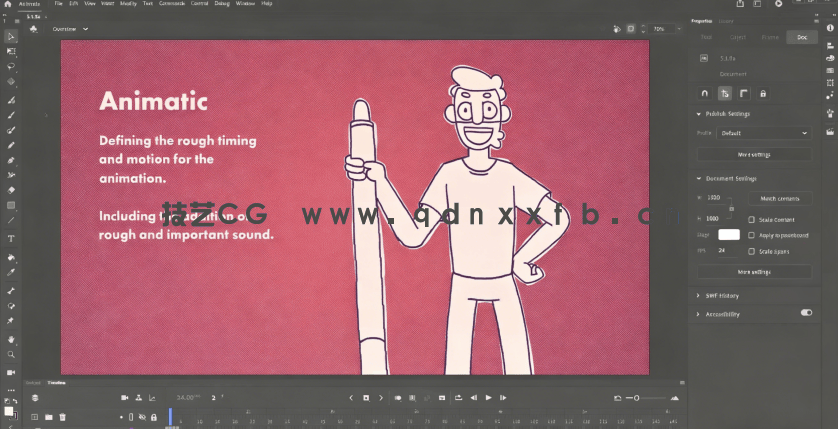Open the File menu

pyautogui.click(x=58, y=3)
